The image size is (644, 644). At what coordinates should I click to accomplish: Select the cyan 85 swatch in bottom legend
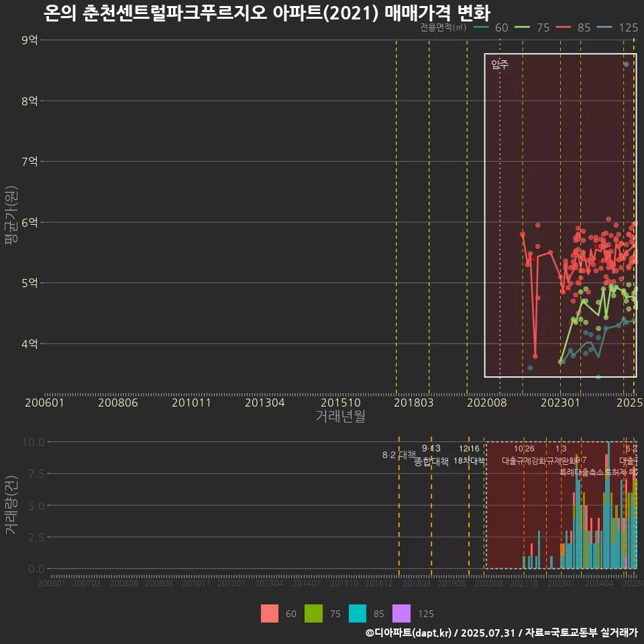pyautogui.click(x=358, y=613)
